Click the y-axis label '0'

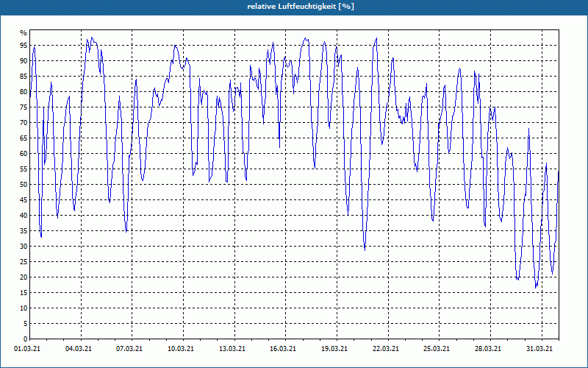click(26, 339)
